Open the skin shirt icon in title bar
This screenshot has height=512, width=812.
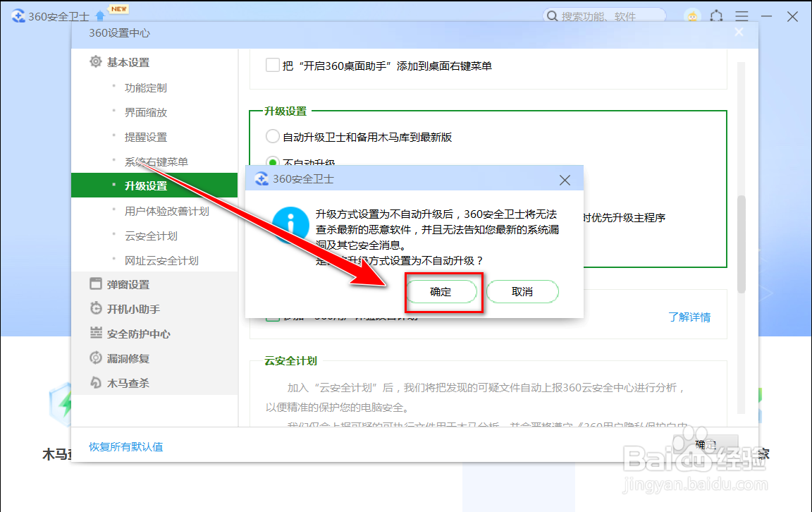[717, 16]
